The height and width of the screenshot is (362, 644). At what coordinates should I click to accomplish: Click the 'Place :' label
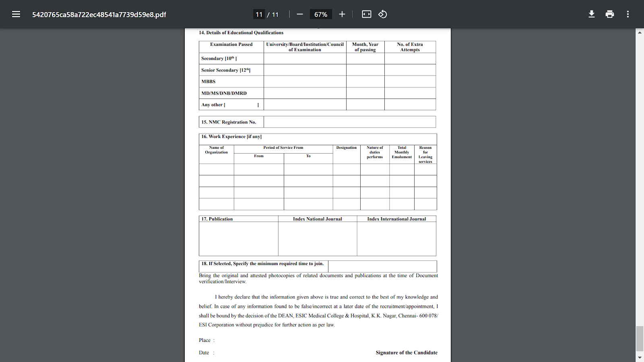pyautogui.click(x=206, y=340)
